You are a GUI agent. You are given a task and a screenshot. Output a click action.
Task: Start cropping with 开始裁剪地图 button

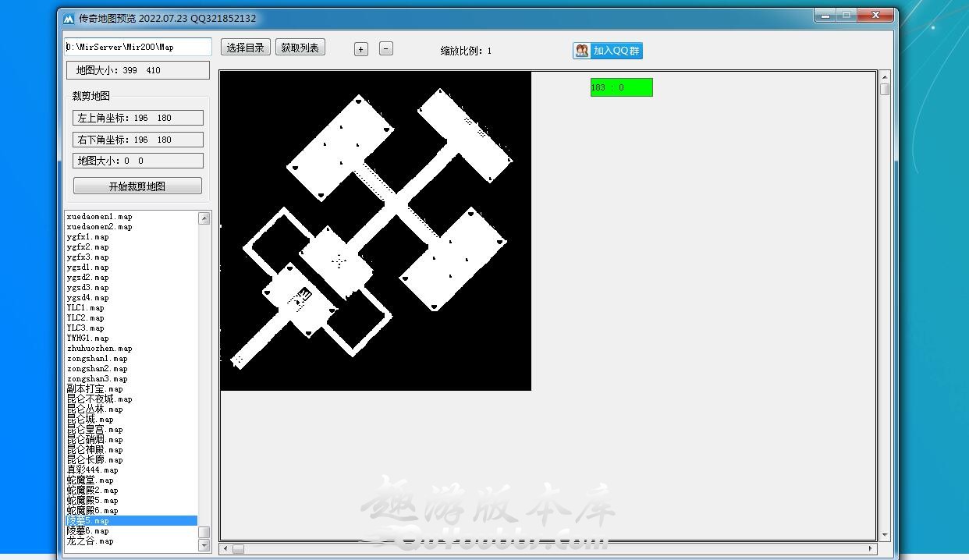point(137,186)
